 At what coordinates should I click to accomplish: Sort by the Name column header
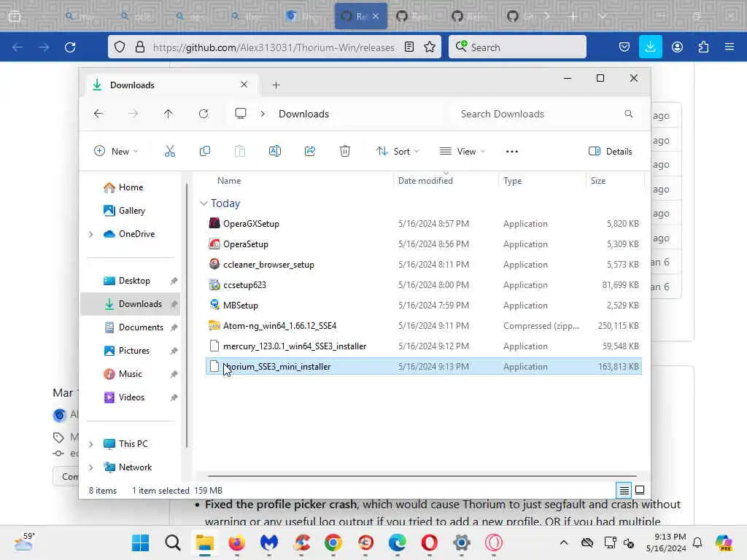pyautogui.click(x=229, y=181)
